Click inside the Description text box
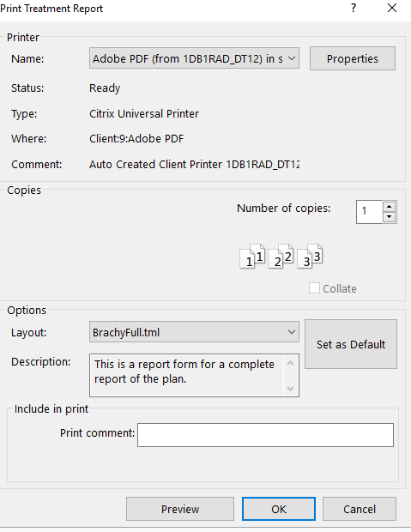This screenshot has height=532, width=411. (x=187, y=375)
